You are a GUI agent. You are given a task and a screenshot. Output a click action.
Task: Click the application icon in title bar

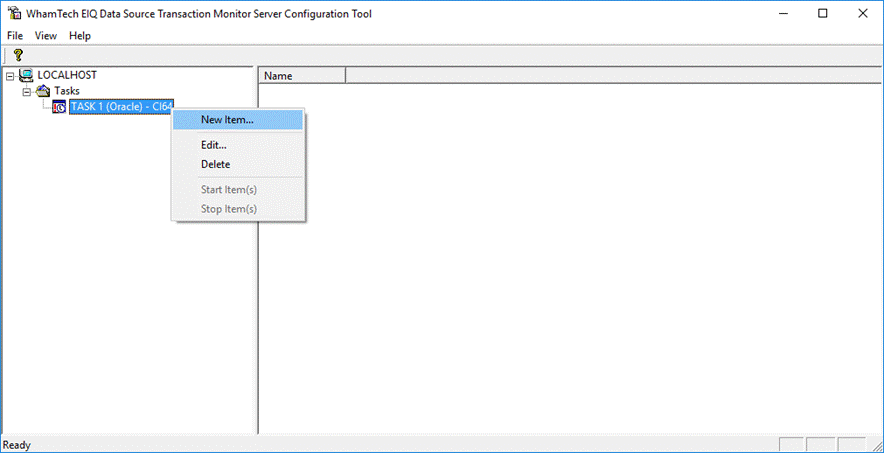pyautogui.click(x=14, y=14)
